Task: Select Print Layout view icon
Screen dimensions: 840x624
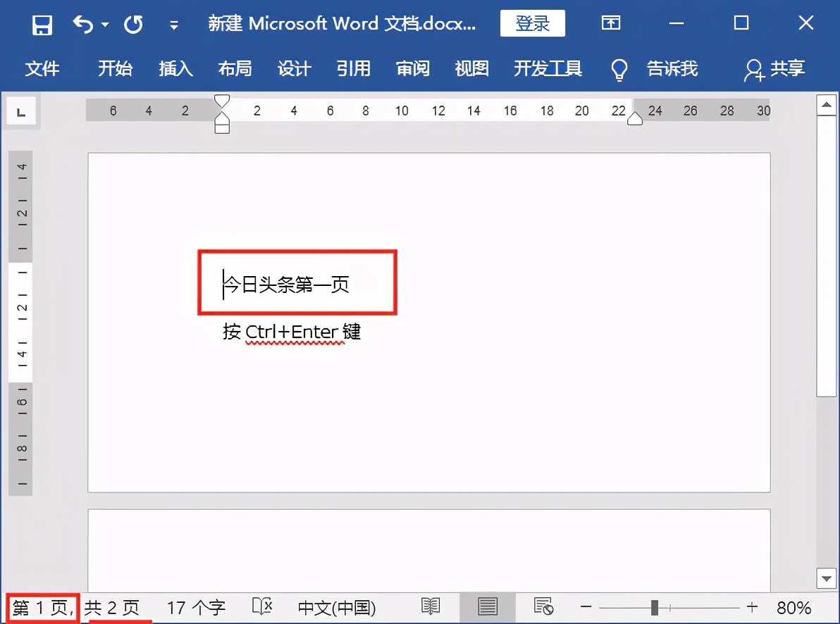Action: [x=488, y=607]
